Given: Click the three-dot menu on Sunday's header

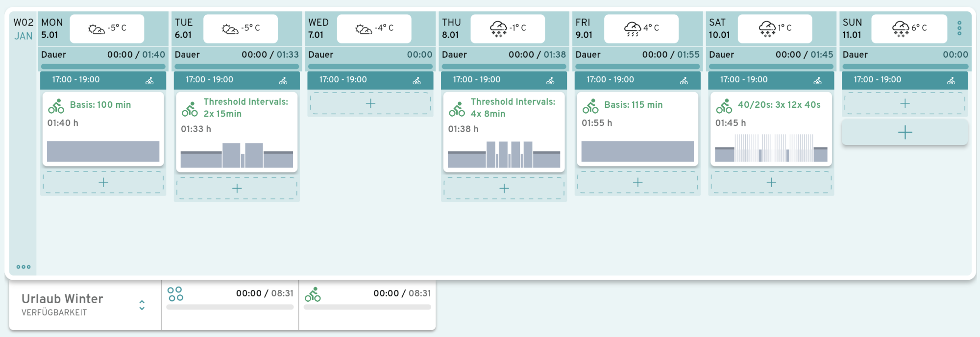Looking at the screenshot, I should tap(959, 28).
